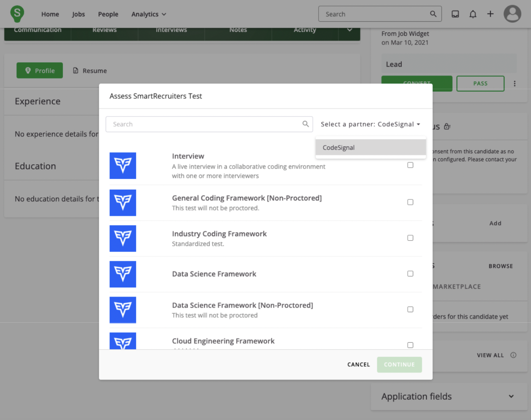Click CodeSignal logo for General Coding Framework
This screenshot has width=531, height=420.
(123, 203)
